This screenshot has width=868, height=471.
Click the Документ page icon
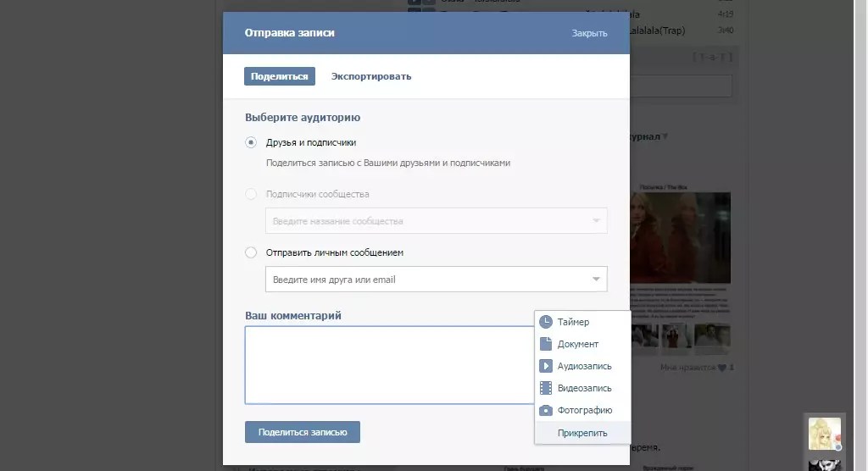tap(546, 344)
